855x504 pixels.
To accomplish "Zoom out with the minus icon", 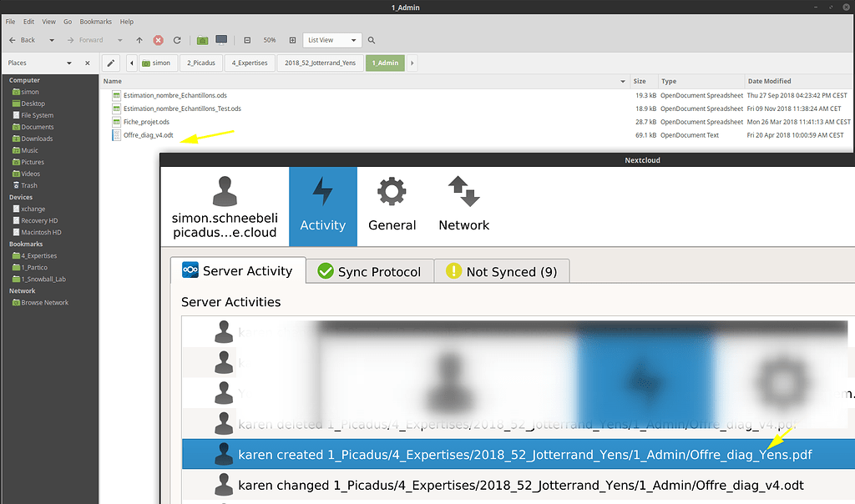I will point(247,40).
